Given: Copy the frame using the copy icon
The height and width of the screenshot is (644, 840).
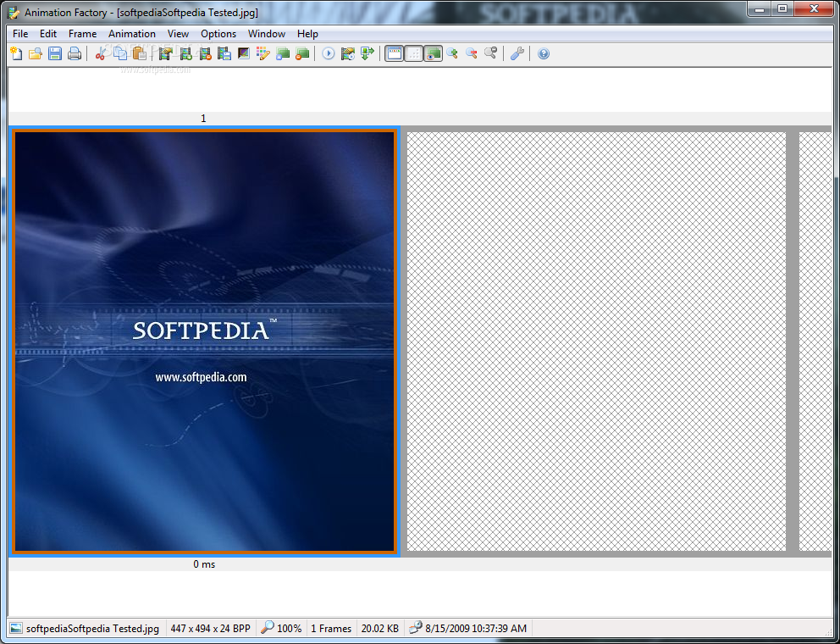Looking at the screenshot, I should point(120,53).
